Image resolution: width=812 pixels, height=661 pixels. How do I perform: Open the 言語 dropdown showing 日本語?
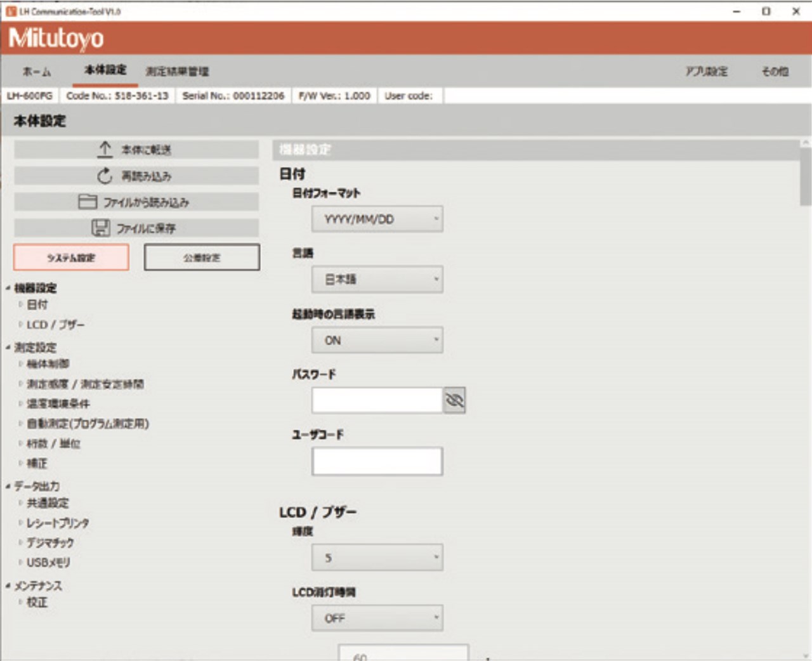tap(377, 279)
